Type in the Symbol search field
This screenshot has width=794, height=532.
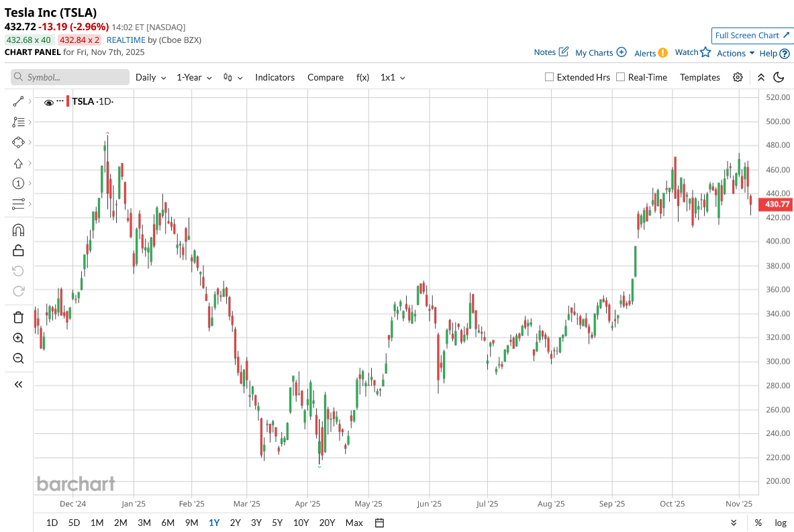pos(70,77)
